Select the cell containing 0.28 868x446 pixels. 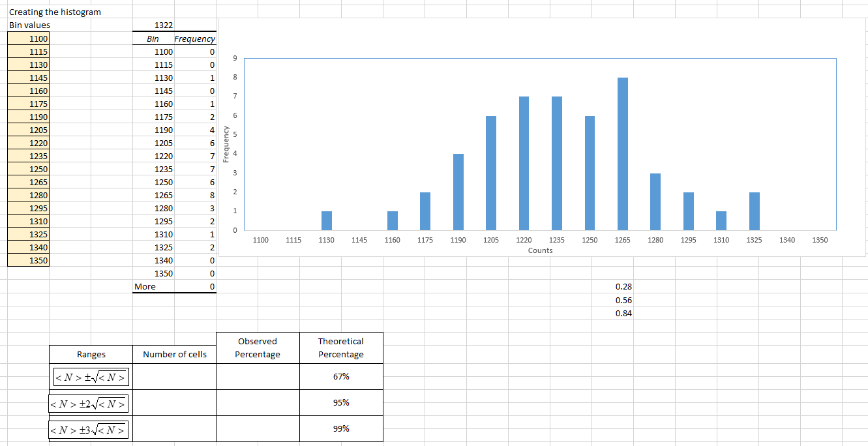(x=624, y=286)
